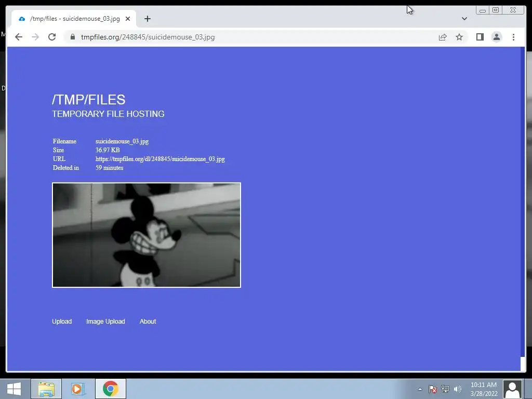Open the /TMP/FILES site heading

tap(88, 100)
